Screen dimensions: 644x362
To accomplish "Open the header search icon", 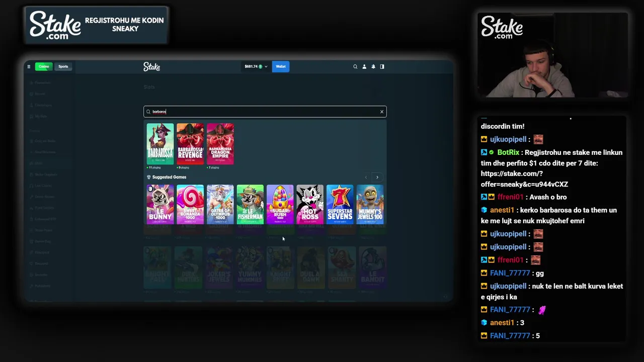I will coord(355,66).
